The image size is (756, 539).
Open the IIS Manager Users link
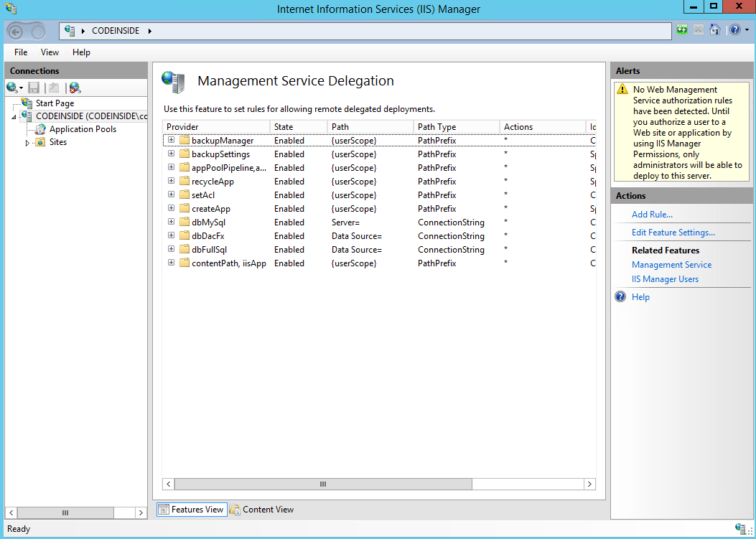point(665,279)
